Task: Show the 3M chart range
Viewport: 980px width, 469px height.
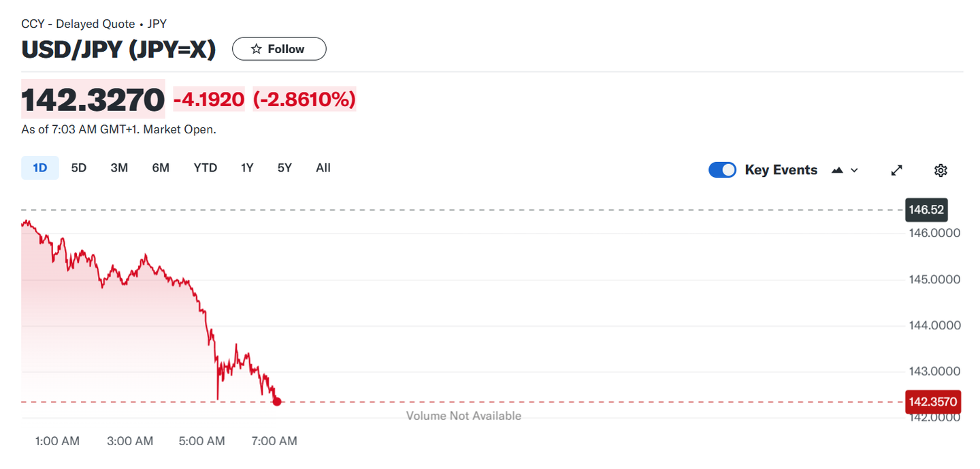Action: tap(119, 167)
